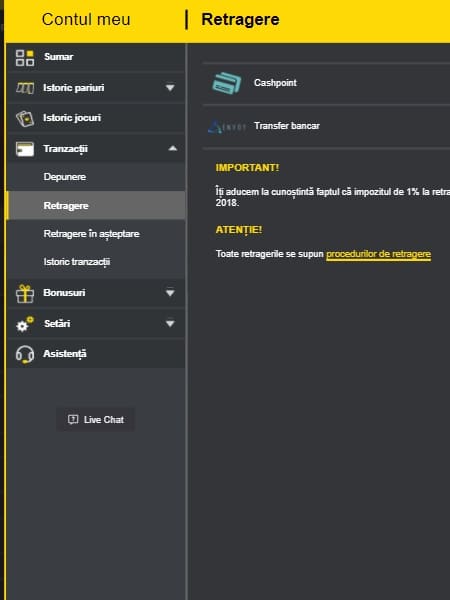Viewport: 450px width, 600px height.
Task: Expand the Setări dropdown arrow
Action: tap(170, 324)
